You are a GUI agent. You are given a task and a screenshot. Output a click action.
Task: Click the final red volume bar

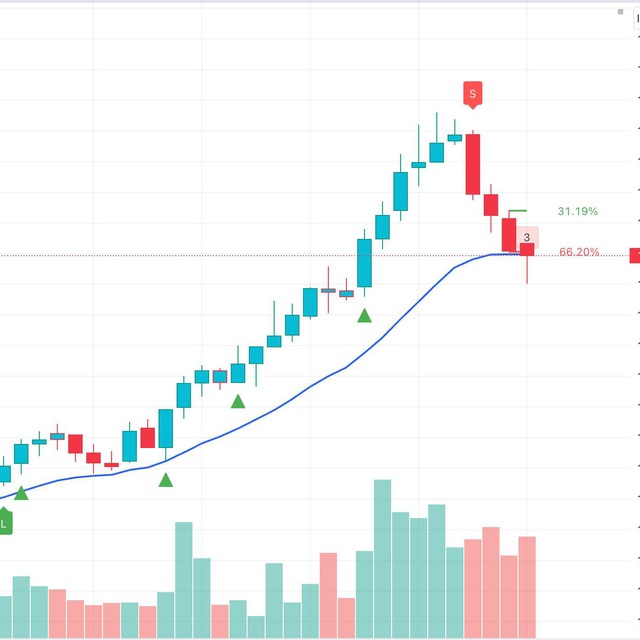tap(527, 587)
